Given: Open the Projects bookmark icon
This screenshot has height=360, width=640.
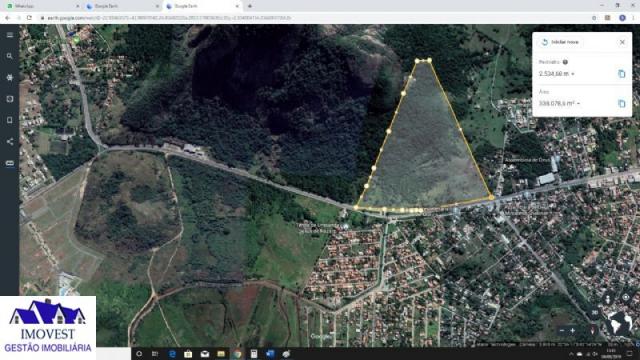Looking at the screenshot, I should pyautogui.click(x=10, y=120).
